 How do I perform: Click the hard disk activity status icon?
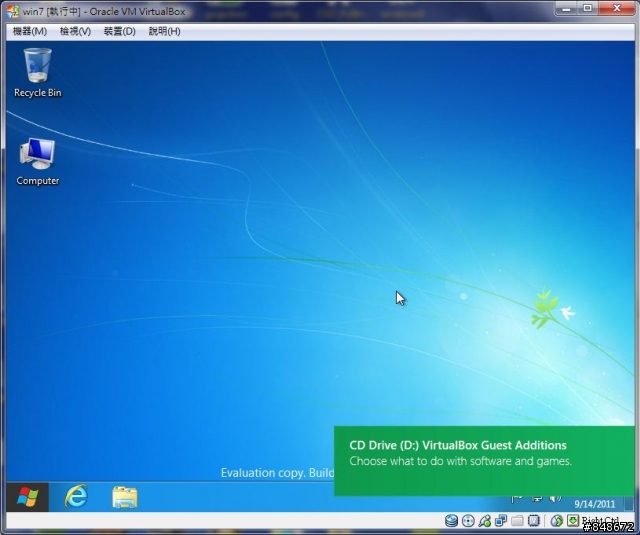[451, 521]
